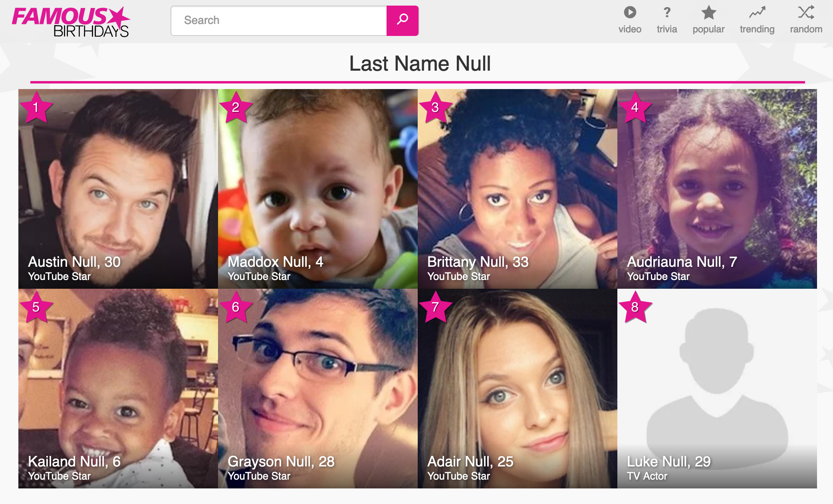
Task: Open Brittany Null's profile photo
Action: pyautogui.click(x=518, y=189)
